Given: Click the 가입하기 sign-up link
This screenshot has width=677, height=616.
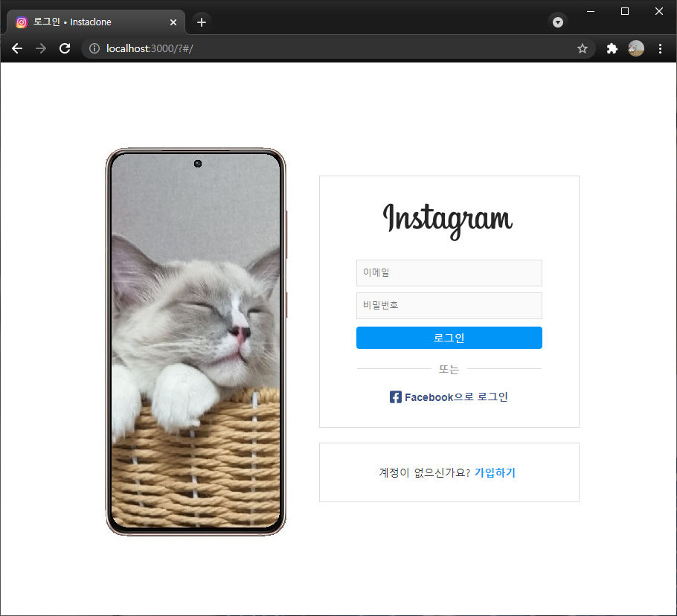Looking at the screenshot, I should click(495, 472).
